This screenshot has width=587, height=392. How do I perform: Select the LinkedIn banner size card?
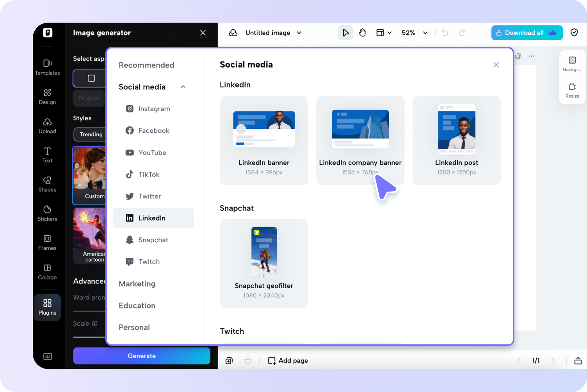click(264, 140)
